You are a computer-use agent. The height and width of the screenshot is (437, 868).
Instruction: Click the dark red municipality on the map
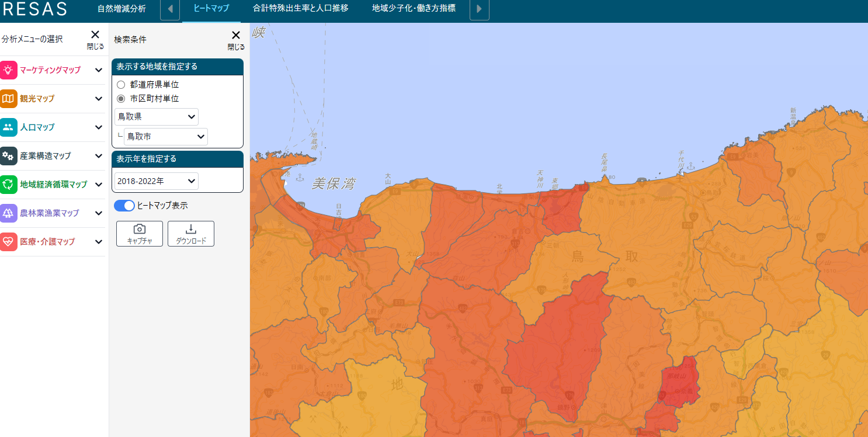(x=680, y=381)
